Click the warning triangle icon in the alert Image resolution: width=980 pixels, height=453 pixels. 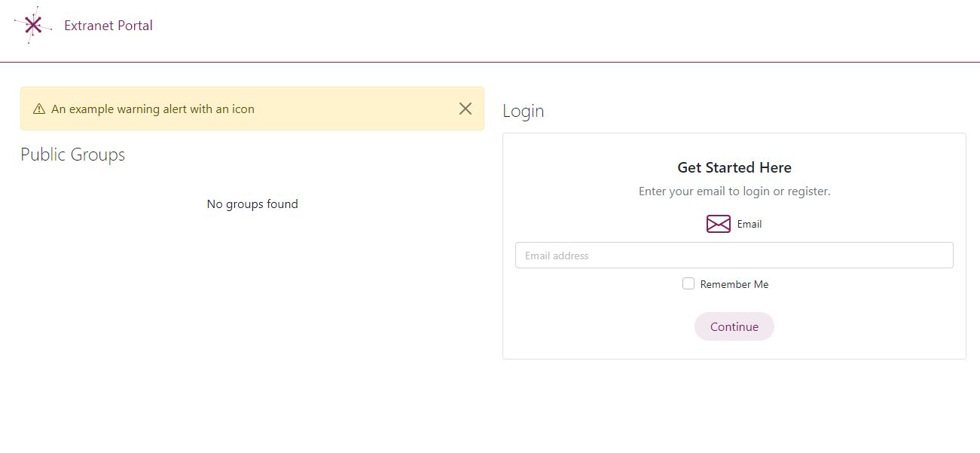coord(38,109)
